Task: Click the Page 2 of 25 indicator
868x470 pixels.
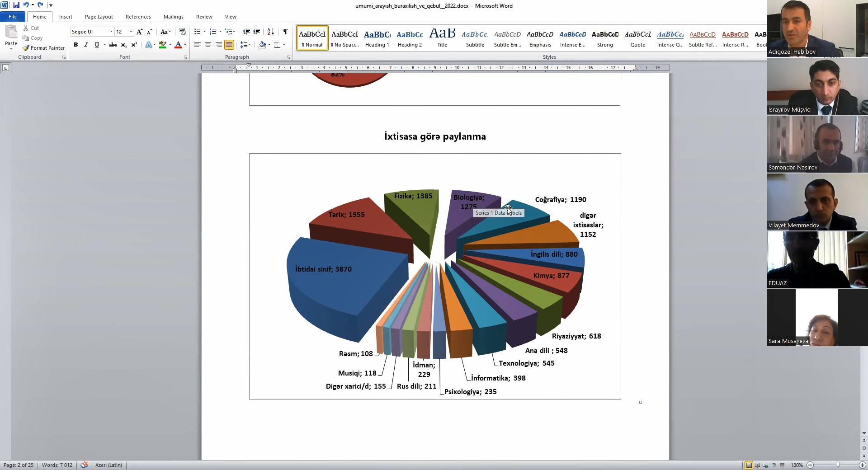Action: 19,465
